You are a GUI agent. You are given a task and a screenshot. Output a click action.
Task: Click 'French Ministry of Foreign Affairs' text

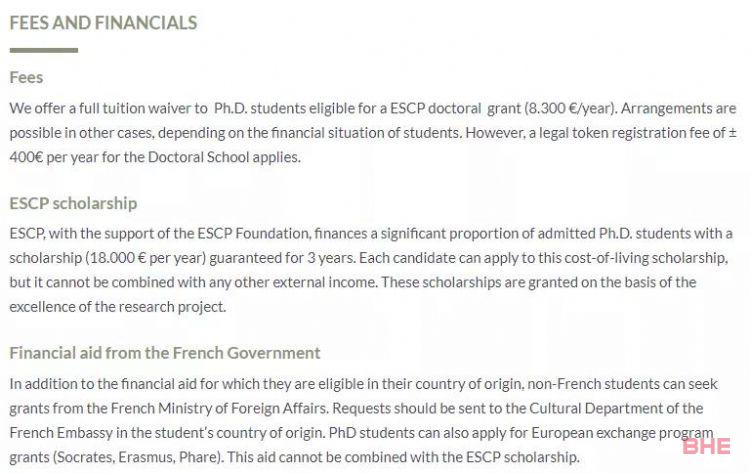(220, 408)
